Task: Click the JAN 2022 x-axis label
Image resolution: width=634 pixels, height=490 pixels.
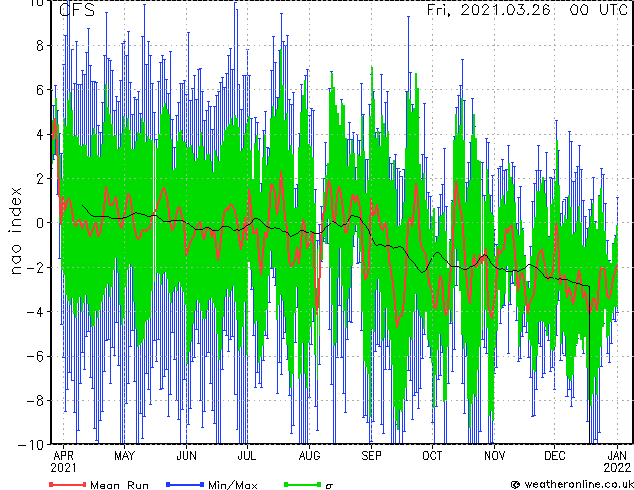Action: click(x=617, y=462)
